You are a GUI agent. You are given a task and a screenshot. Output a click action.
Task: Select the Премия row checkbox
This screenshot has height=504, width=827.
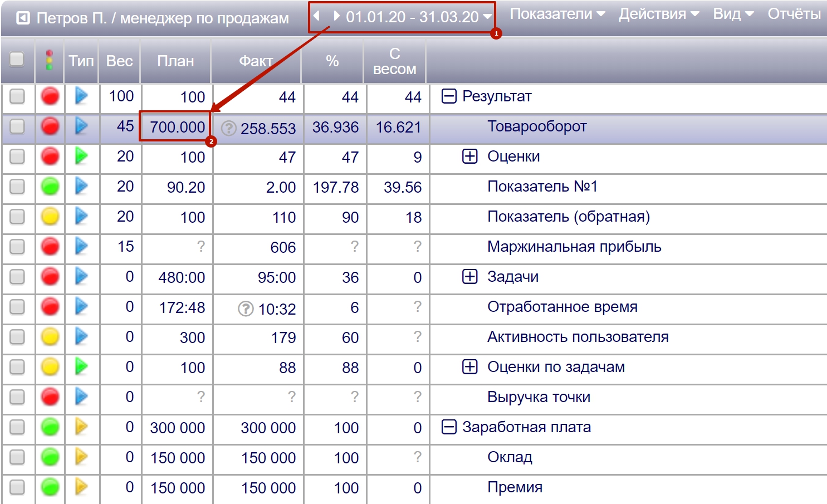click(17, 487)
